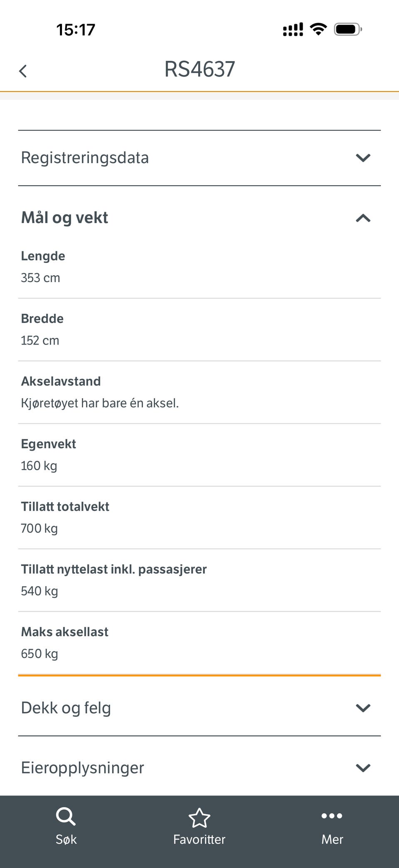Tap the Registreringsdata section title
The width and height of the screenshot is (399, 868).
(x=85, y=158)
